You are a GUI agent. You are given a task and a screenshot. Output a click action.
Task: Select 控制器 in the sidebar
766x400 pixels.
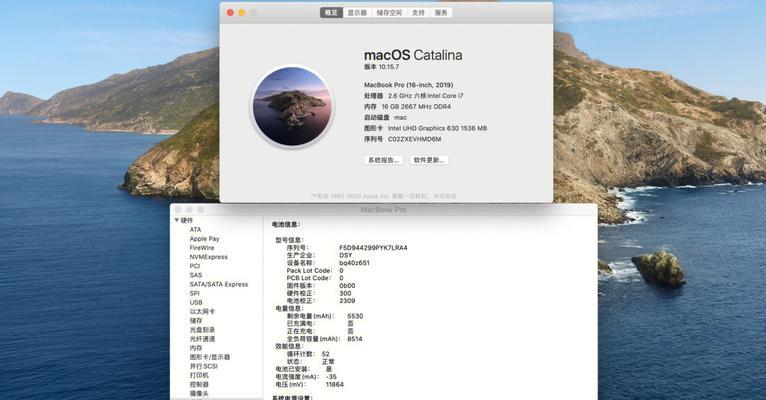click(x=199, y=384)
